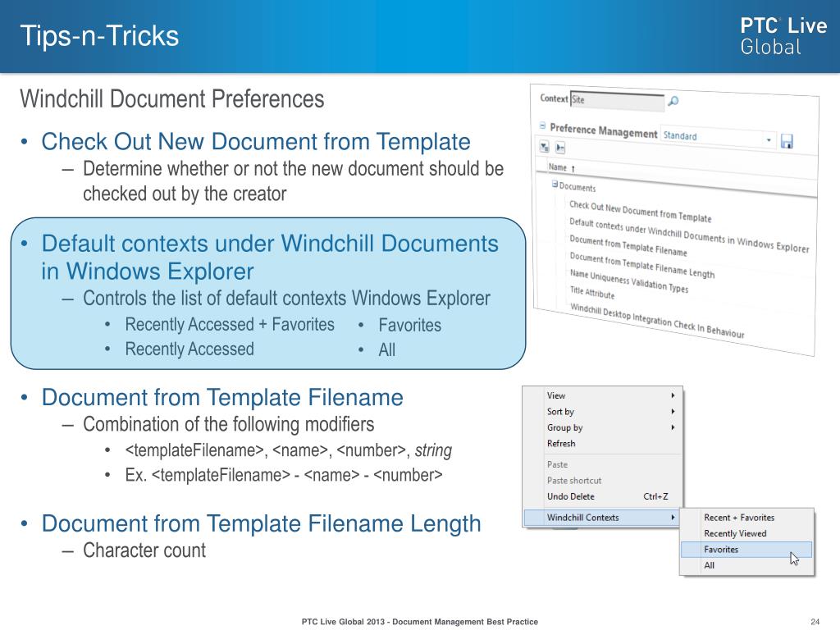Click the search magnifier icon beside Context field
The width and height of the screenshot is (840, 630).
click(673, 101)
